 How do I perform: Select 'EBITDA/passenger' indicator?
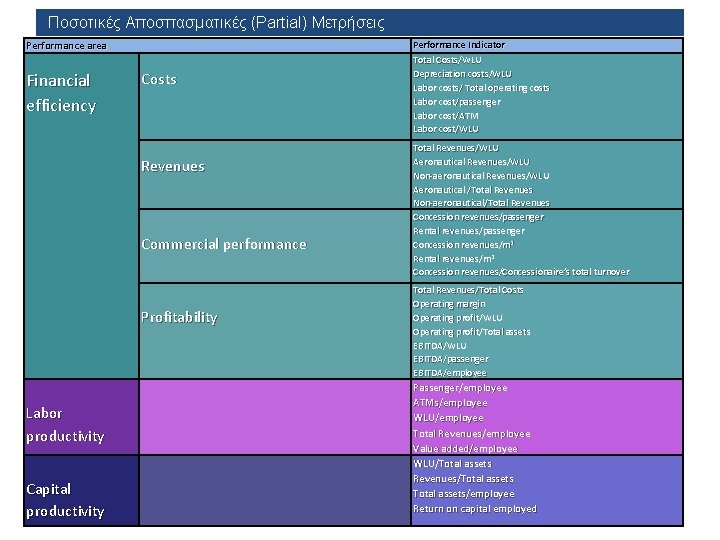coord(450,359)
